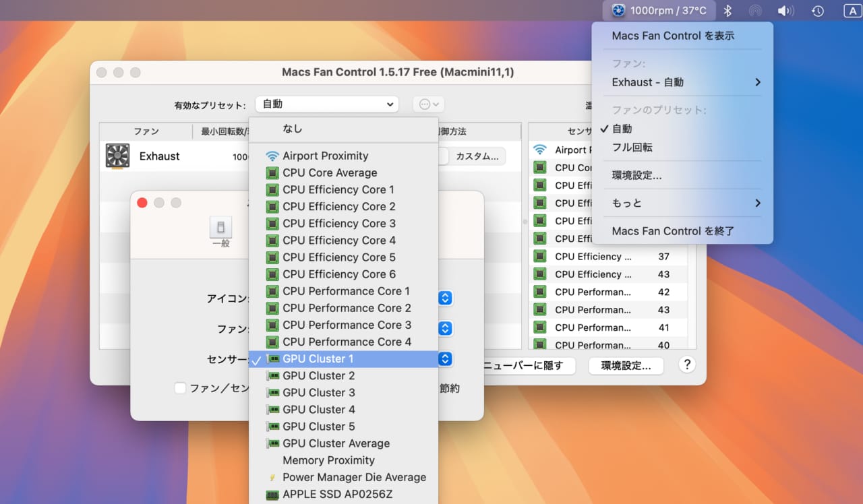Click the 1000rpm / 37°C menu bar readout
The image size is (863, 504).
click(668, 11)
